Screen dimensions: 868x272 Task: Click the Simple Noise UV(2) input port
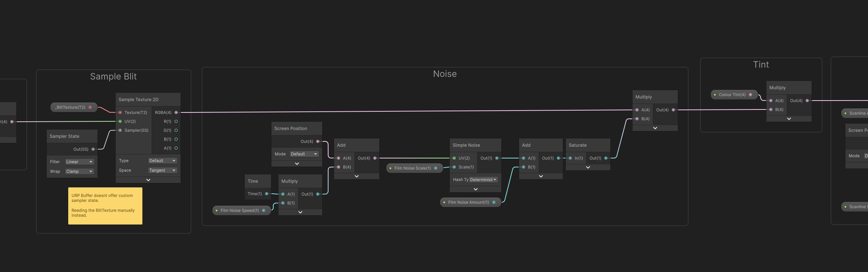454,158
